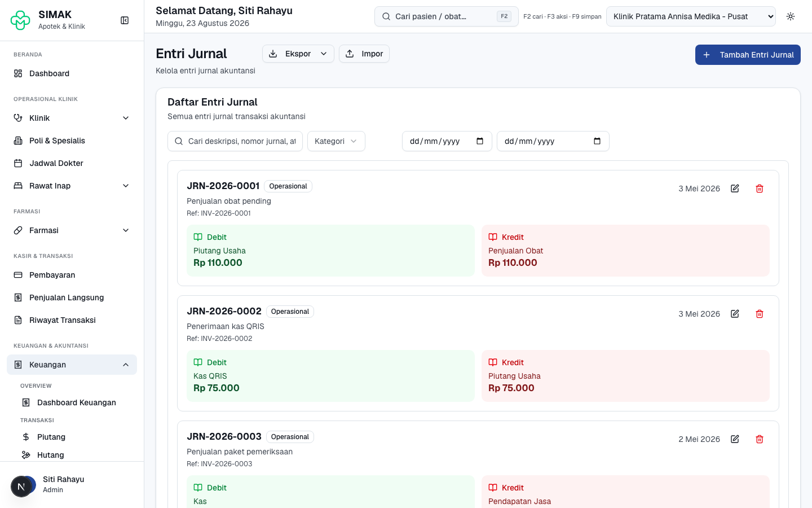
Task: Click the start date input field
Action: tap(447, 141)
